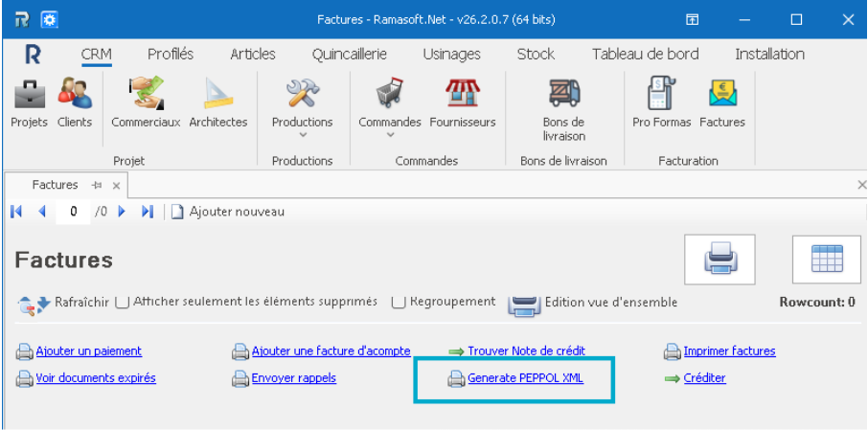The height and width of the screenshot is (430, 868).
Task: Click the blue gear icon in title bar
Action: pyautogui.click(x=50, y=20)
